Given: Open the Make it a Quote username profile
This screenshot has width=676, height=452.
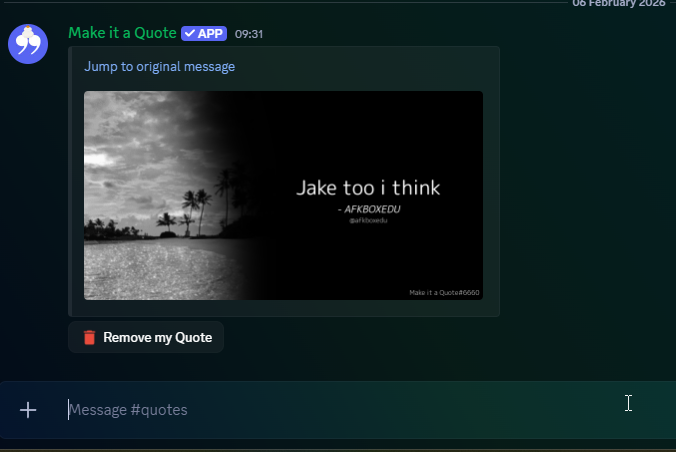Looking at the screenshot, I should (122, 33).
